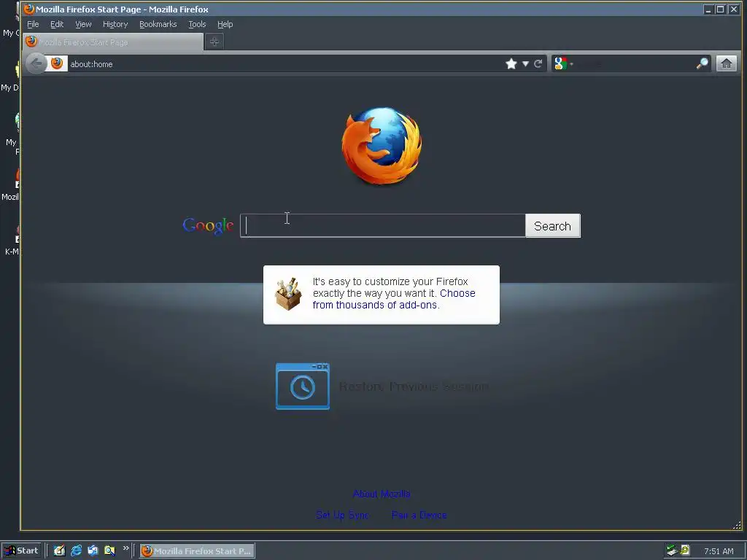Open the History menu

(x=115, y=24)
